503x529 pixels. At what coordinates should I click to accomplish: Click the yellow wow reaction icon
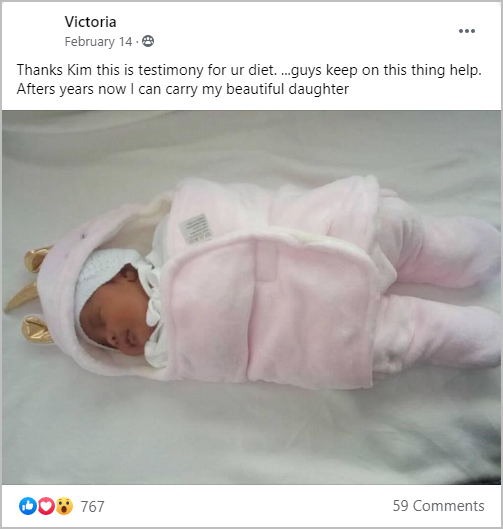point(64,506)
